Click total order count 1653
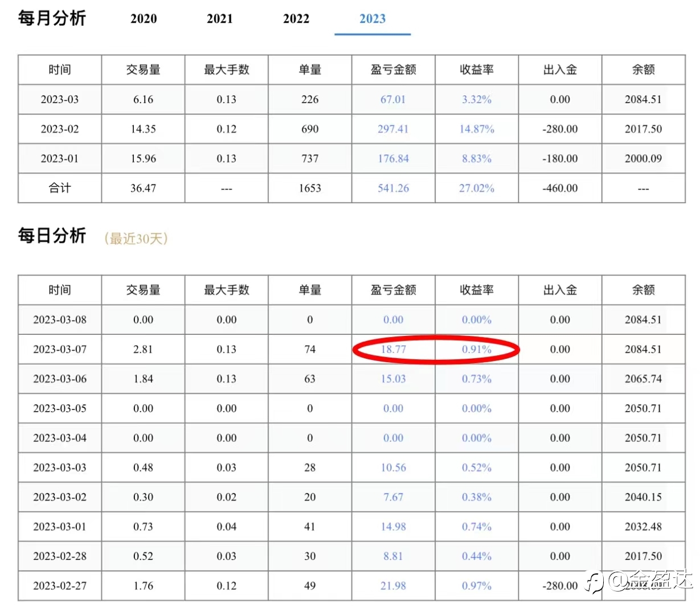Screen dimensions: 700x615 (310, 188)
